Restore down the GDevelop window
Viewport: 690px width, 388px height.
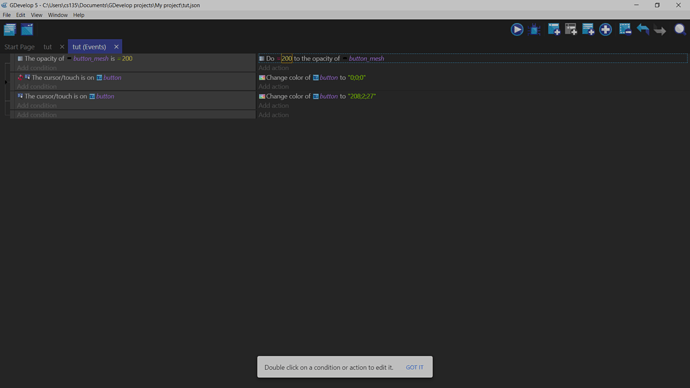click(x=657, y=5)
